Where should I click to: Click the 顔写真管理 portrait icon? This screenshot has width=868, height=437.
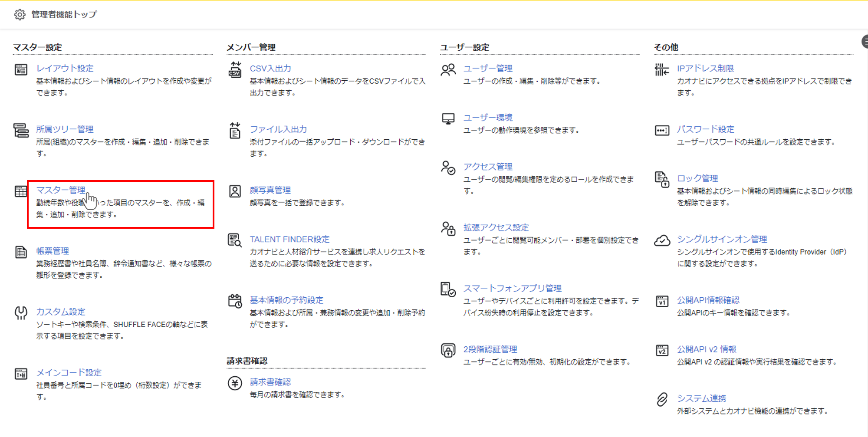[235, 191]
